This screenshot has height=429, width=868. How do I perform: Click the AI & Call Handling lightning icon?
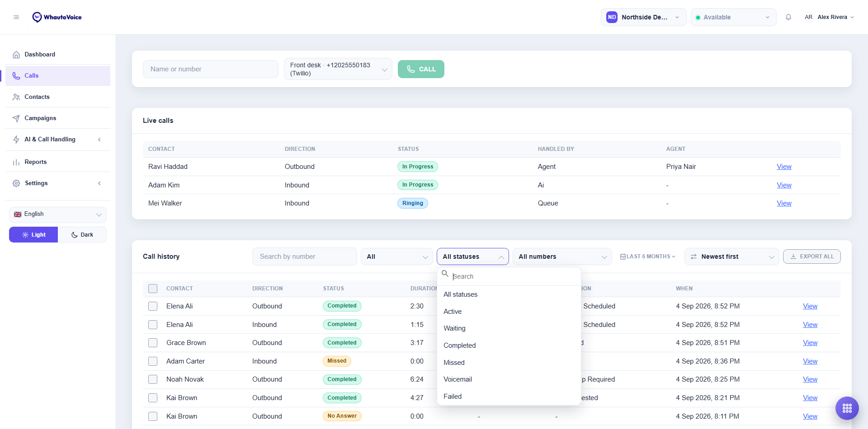tap(16, 140)
